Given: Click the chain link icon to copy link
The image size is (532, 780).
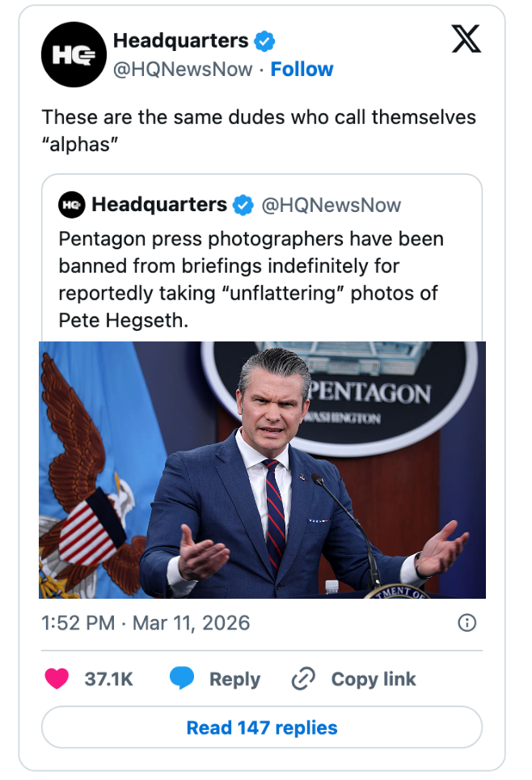Looking at the screenshot, I should (x=302, y=679).
